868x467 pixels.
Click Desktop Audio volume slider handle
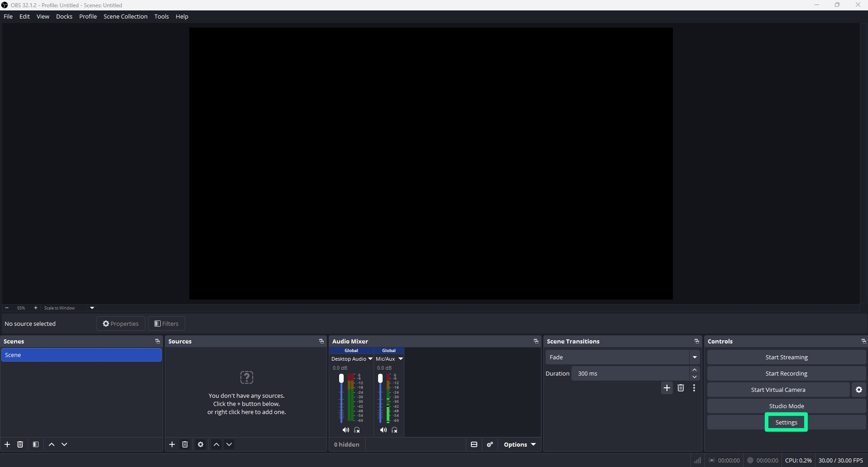click(341, 378)
